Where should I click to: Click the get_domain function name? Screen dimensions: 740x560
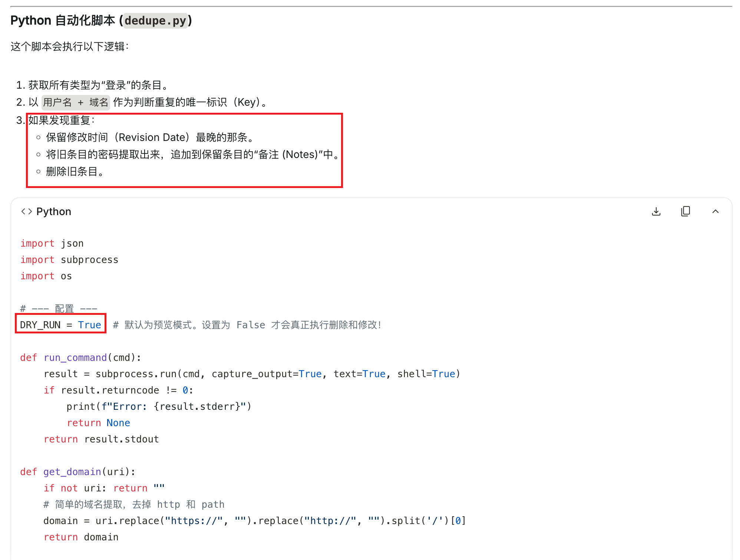click(x=72, y=472)
